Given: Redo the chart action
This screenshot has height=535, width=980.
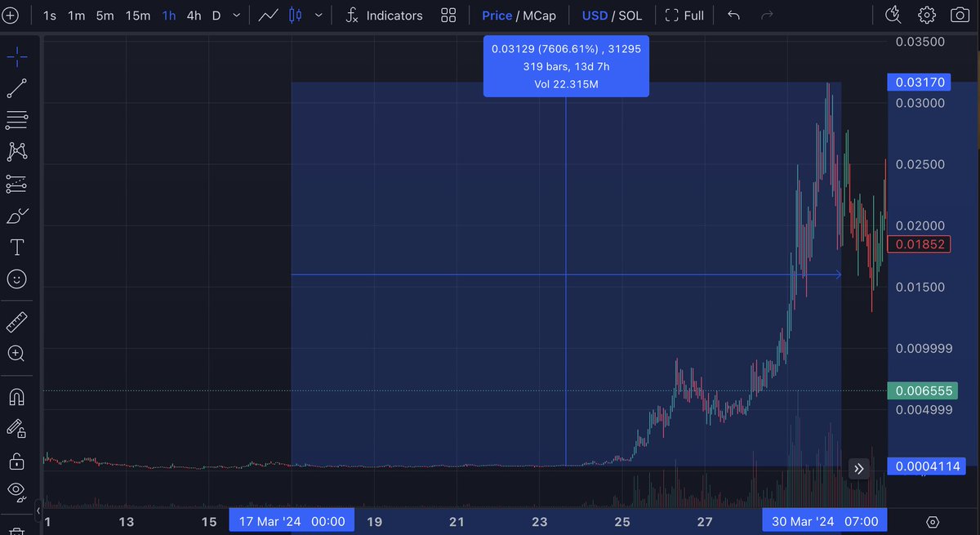Looking at the screenshot, I should (767, 16).
